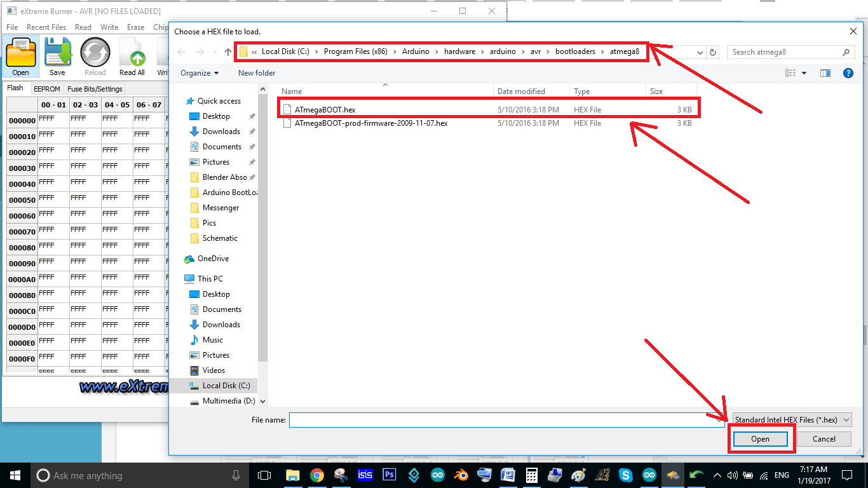Expand the address bar history dropdown
The width and height of the screenshot is (868, 488).
[700, 52]
